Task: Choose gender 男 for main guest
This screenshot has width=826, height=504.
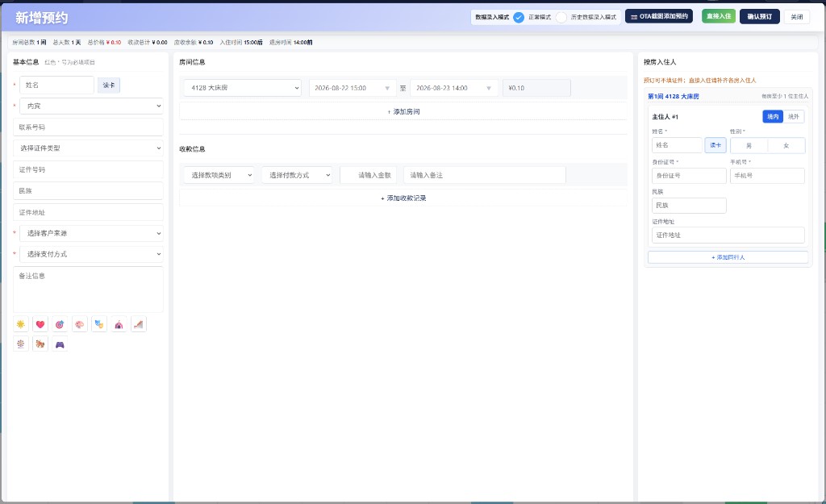Action: (x=749, y=145)
